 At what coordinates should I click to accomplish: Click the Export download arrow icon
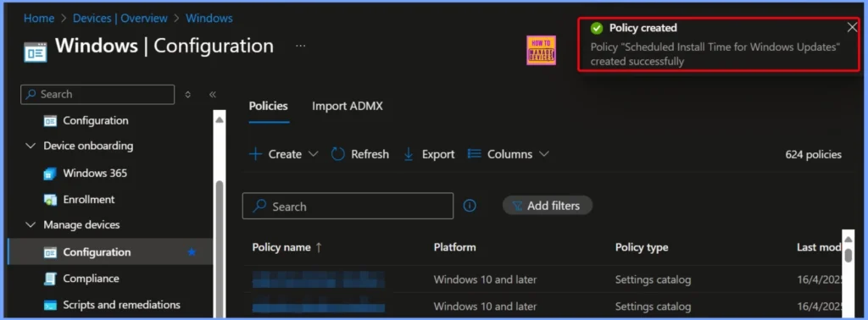pyautogui.click(x=409, y=154)
